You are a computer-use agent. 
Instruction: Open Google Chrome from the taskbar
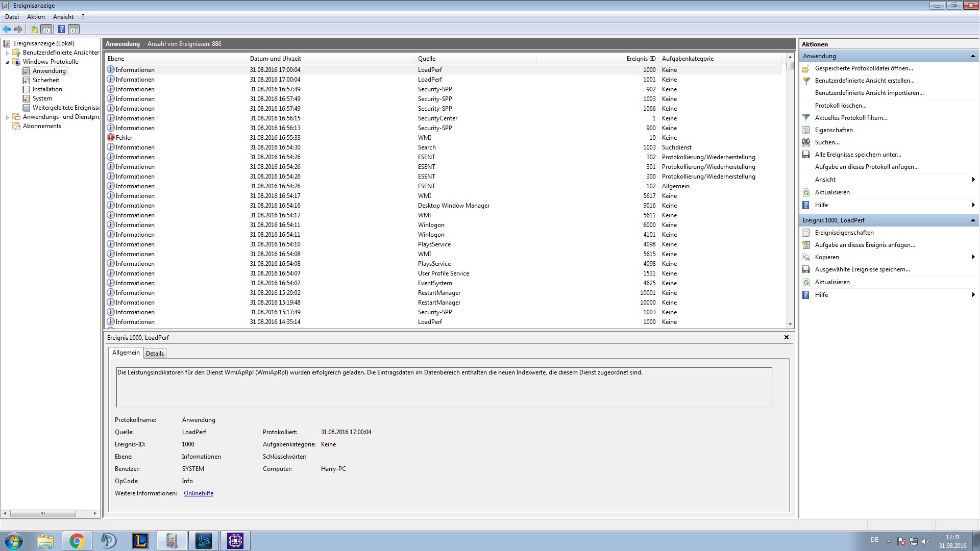pyautogui.click(x=77, y=541)
